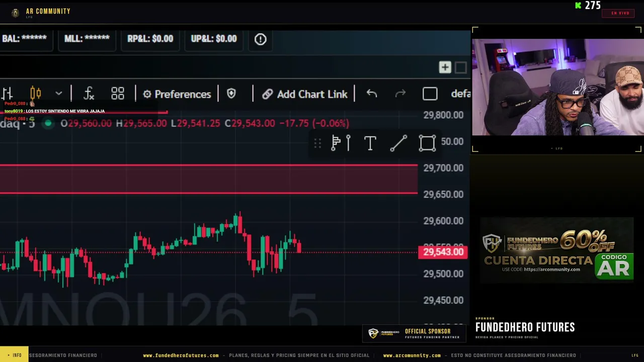Open the FundedHero 60% OFF banner
This screenshot has height=362, width=644.
(x=556, y=250)
